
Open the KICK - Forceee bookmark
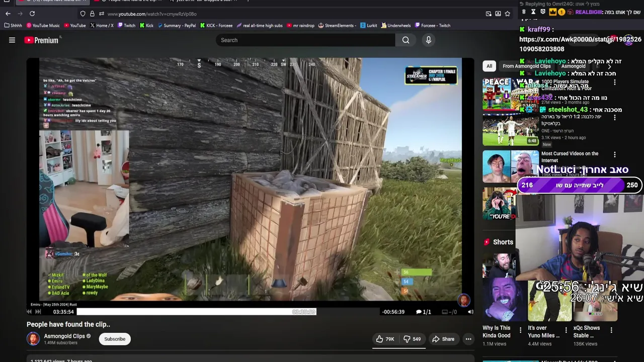pyautogui.click(x=216, y=25)
